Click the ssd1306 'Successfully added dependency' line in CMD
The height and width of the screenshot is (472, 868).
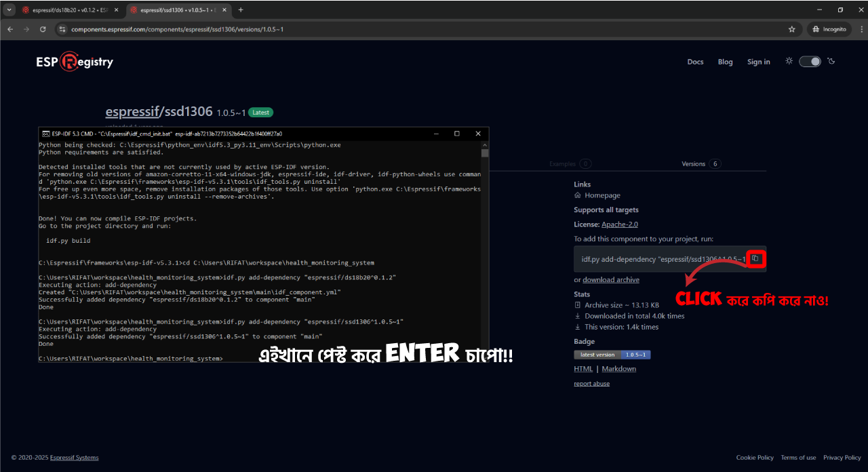(x=180, y=336)
